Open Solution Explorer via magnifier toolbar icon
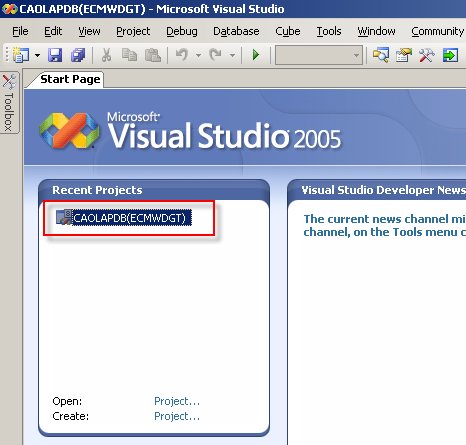This screenshot has height=445, width=466. 381,55
